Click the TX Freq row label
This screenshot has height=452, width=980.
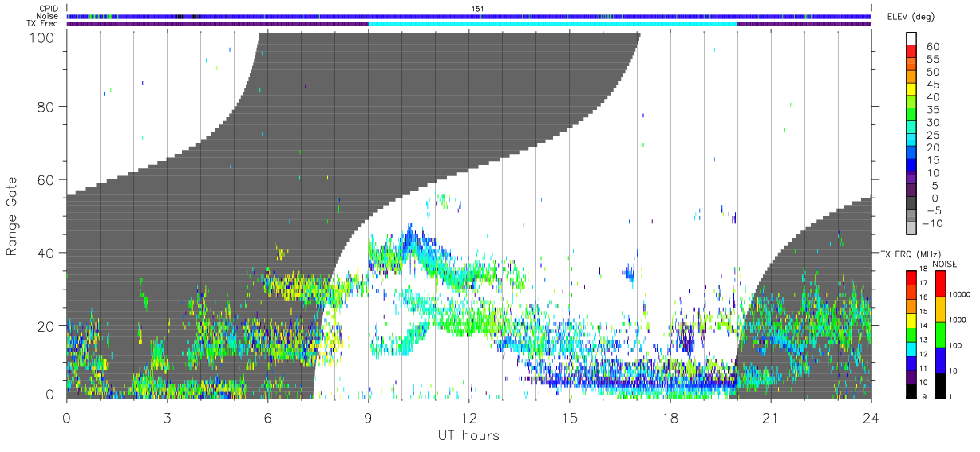[x=43, y=23]
